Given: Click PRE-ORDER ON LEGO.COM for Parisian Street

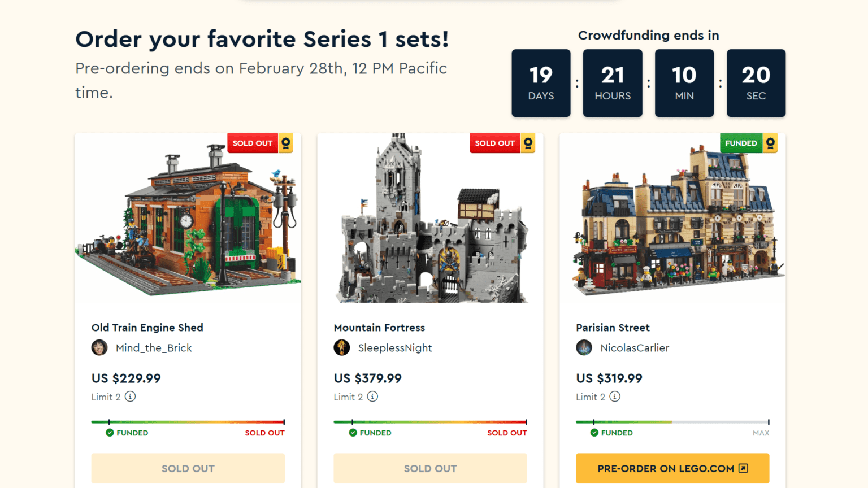Looking at the screenshot, I should (672, 468).
